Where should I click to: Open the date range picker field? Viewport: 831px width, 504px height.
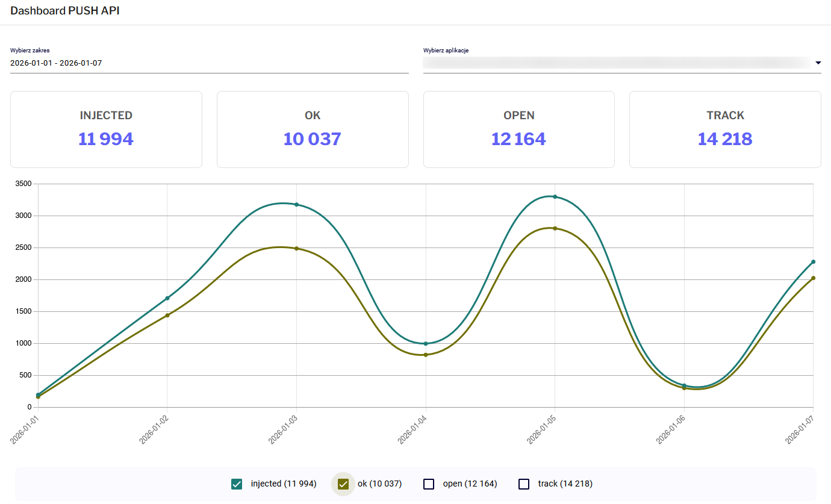[x=209, y=63]
